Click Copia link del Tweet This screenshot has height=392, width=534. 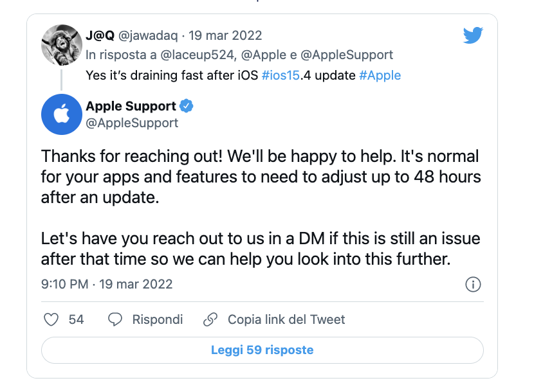point(286,319)
